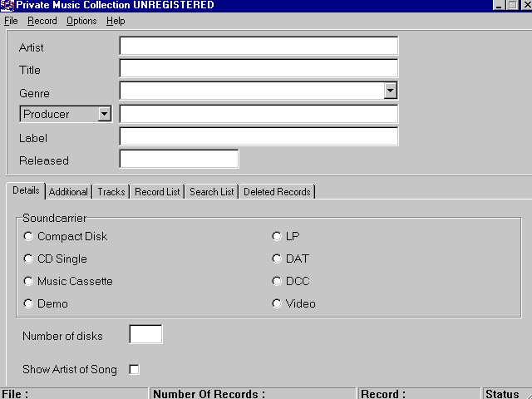Open the Producer role dropdown
532x399 pixels.
tap(104, 115)
